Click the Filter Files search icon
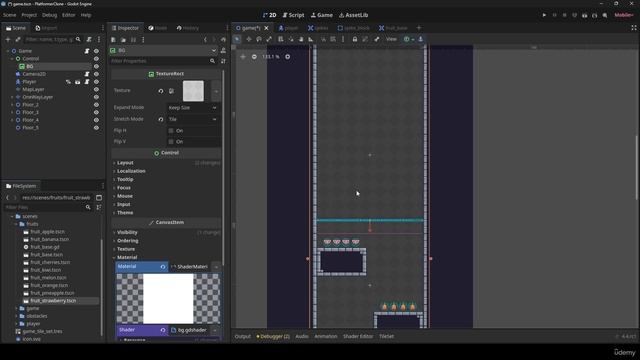640x360 pixels. tap(88, 207)
